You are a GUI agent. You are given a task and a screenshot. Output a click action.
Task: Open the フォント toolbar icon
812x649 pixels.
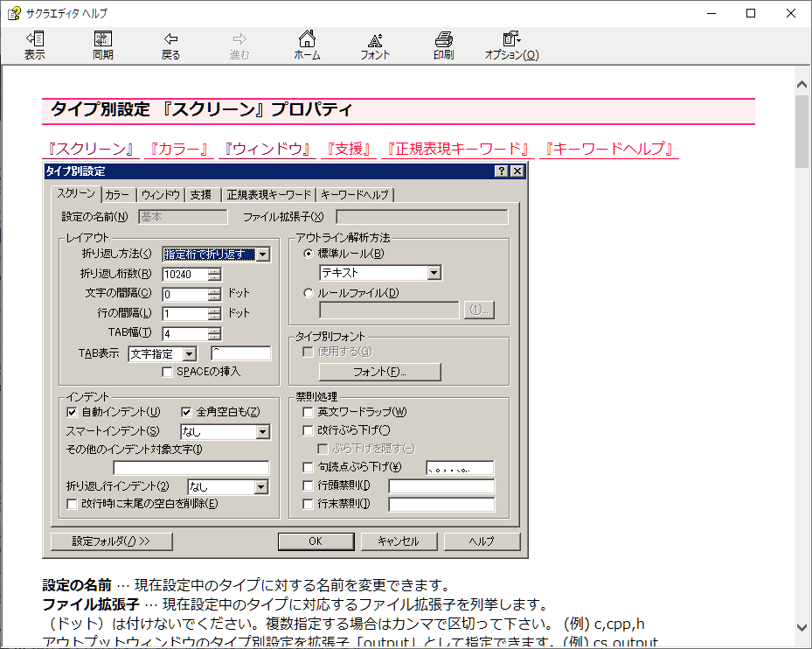375,45
